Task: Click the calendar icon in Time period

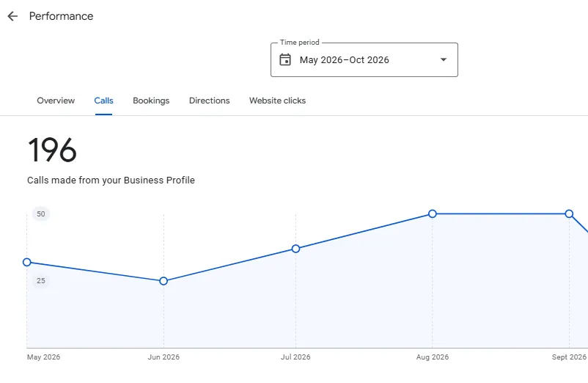Action: point(285,59)
